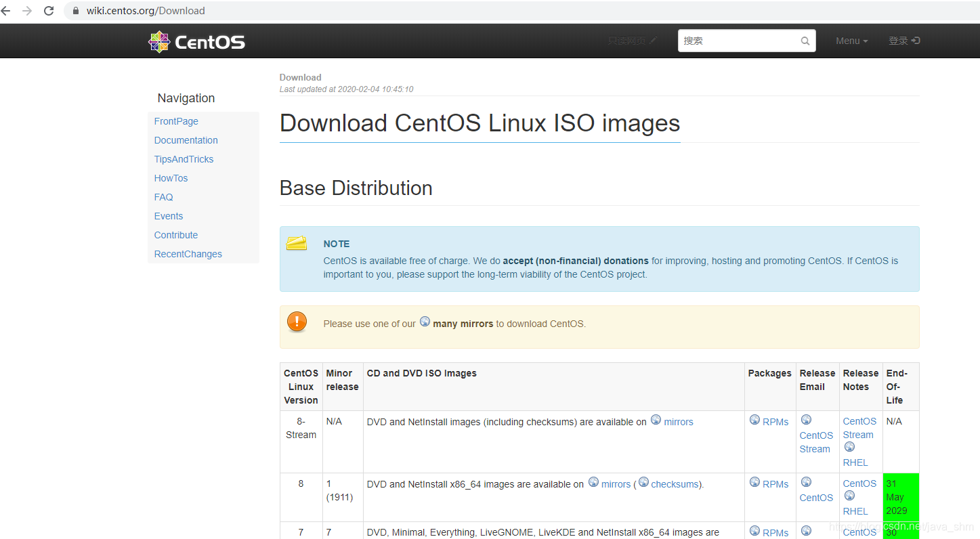Click globe icon before checksums link
980x539 pixels.
click(x=643, y=482)
